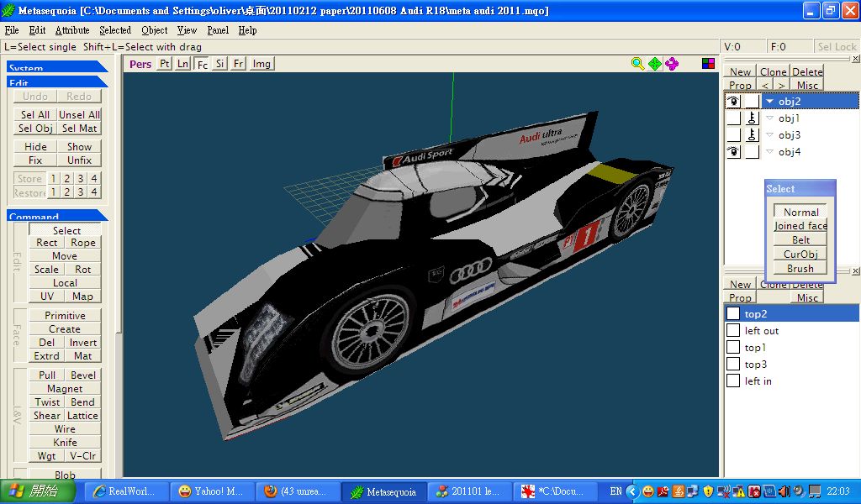Select the left out material
The width and height of the screenshot is (861, 504).
[792, 331]
